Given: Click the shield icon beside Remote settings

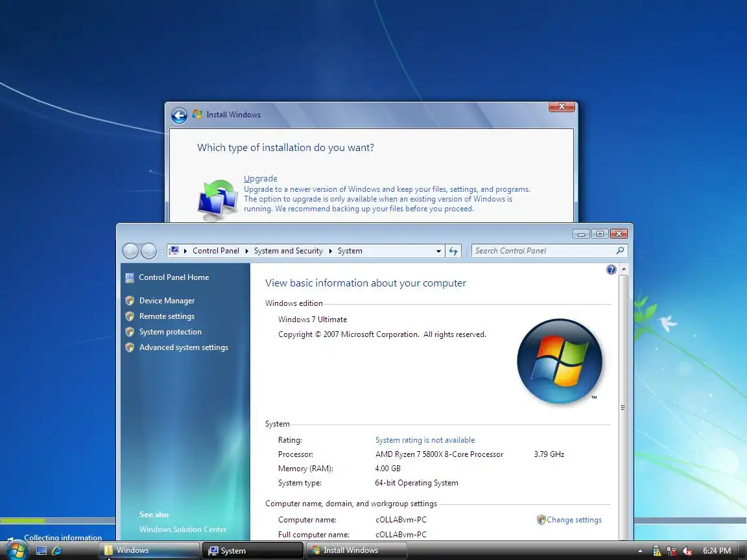Looking at the screenshot, I should [130, 316].
